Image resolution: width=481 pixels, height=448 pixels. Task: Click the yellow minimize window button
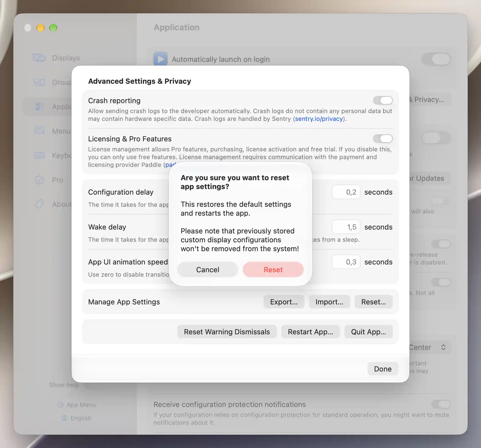coord(40,28)
